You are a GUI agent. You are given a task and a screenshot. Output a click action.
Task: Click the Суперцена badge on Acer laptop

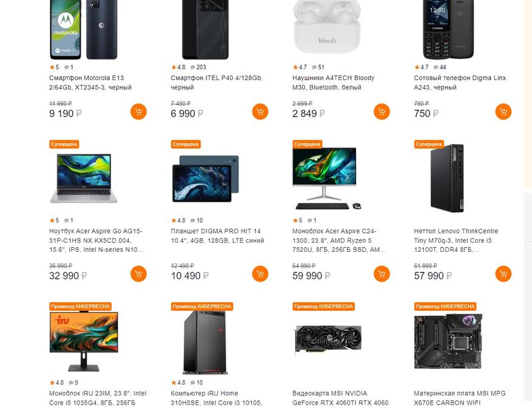point(64,144)
